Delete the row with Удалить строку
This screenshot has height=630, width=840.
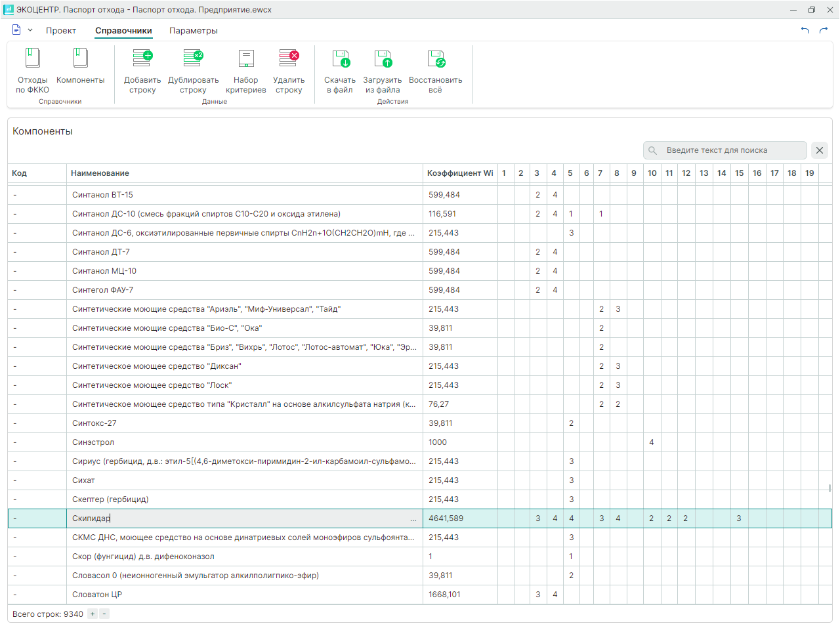pos(289,71)
